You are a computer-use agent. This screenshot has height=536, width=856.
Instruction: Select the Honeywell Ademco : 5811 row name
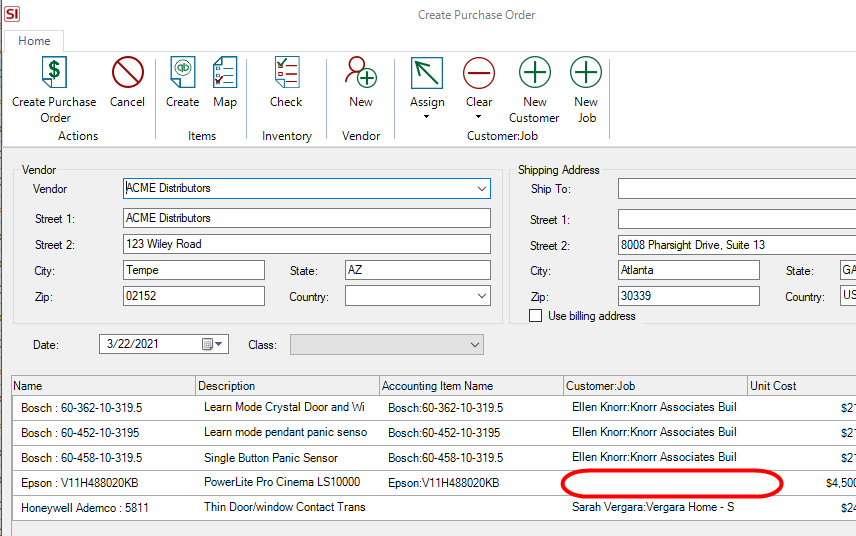[x=85, y=508]
